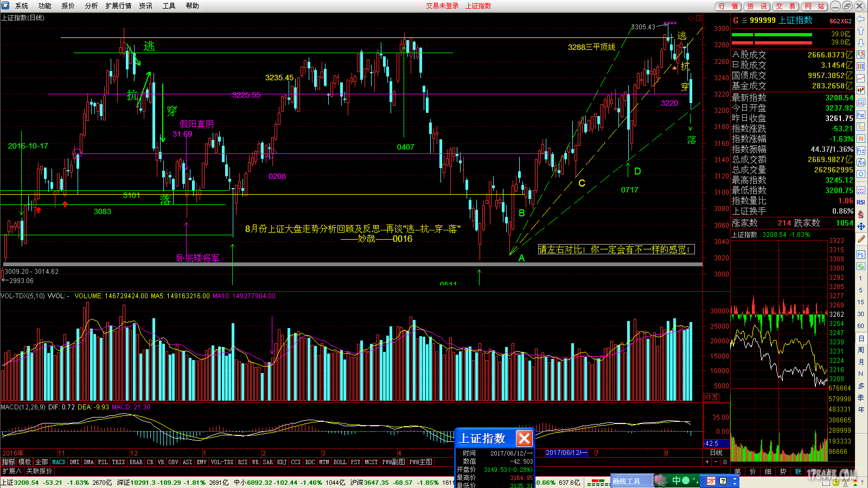Select the RSI indicator tab
The height and width of the screenshot is (488, 868).
coord(242,462)
